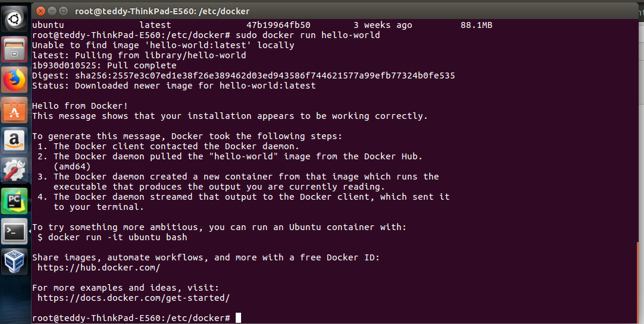Image resolution: width=644 pixels, height=324 pixels.
Task: Open the Files file manager
Action: point(13,50)
